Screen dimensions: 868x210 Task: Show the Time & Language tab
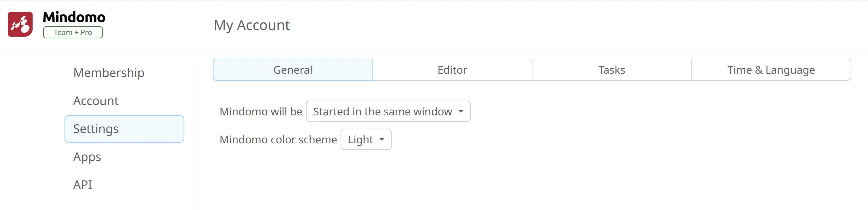(771, 70)
